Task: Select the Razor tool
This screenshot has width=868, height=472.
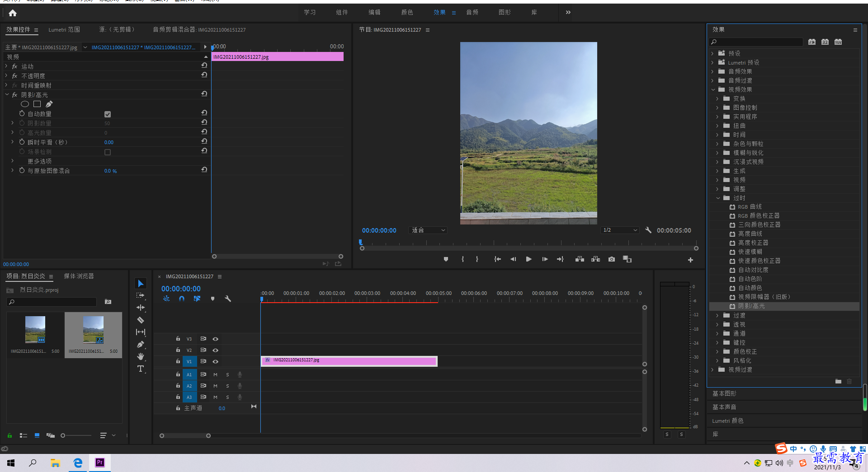Action: pyautogui.click(x=141, y=320)
